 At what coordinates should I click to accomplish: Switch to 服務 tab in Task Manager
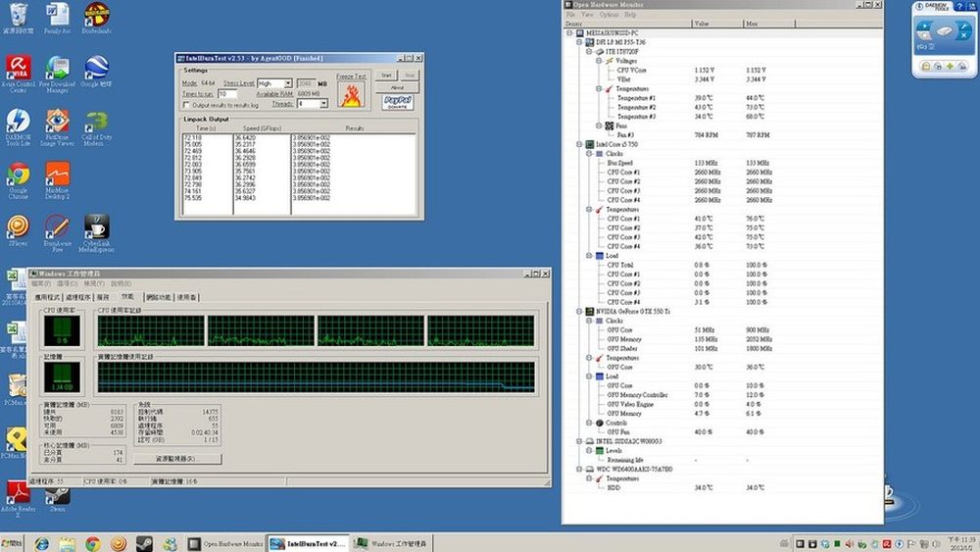(x=103, y=297)
